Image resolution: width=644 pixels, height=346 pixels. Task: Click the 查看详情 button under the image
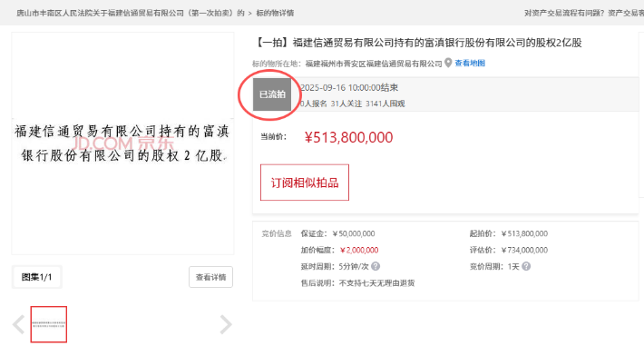210,277
